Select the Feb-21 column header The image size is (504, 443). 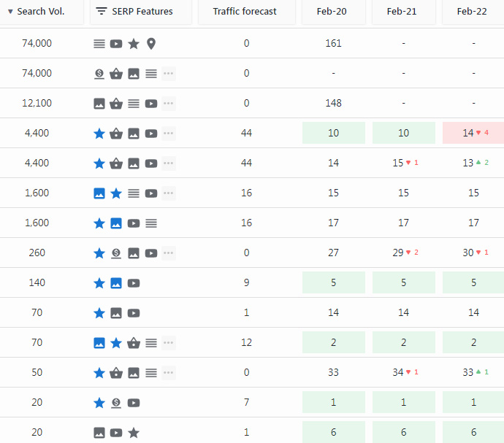coord(403,12)
